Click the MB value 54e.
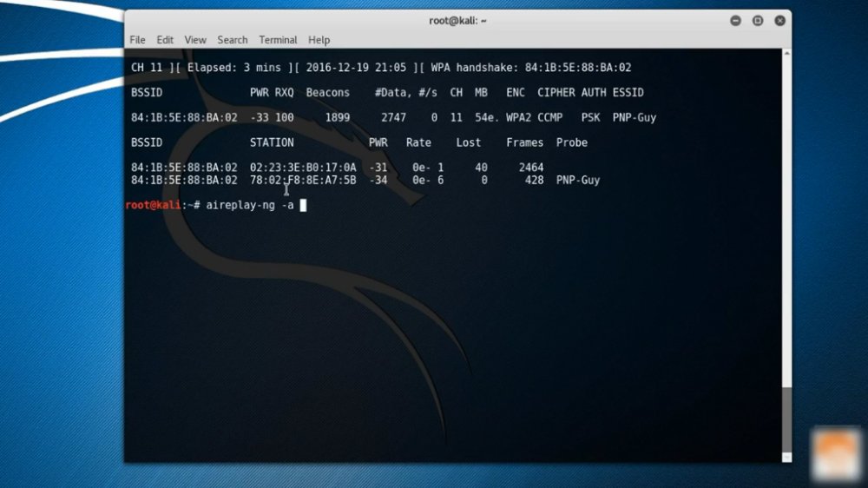Image resolution: width=868 pixels, height=488 pixels. [x=487, y=117]
